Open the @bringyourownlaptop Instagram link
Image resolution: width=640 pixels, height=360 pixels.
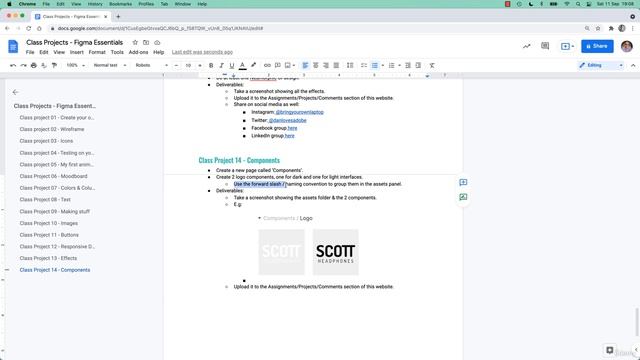coord(299,112)
